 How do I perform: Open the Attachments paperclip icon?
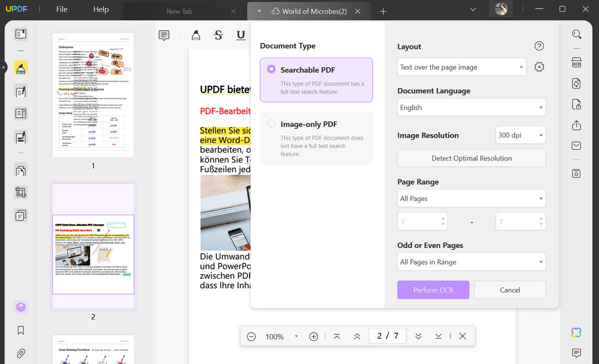(x=20, y=354)
